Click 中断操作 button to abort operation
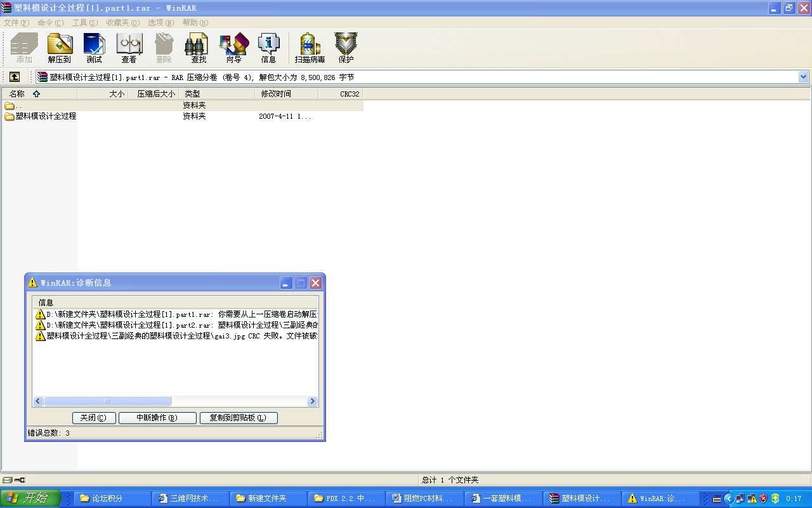Image resolution: width=812 pixels, height=508 pixels. click(157, 418)
